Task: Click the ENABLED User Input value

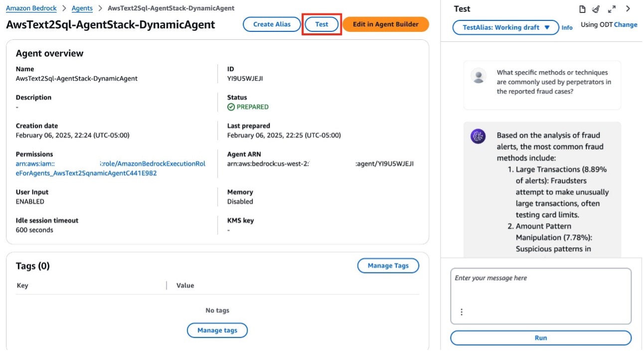Action: click(30, 202)
